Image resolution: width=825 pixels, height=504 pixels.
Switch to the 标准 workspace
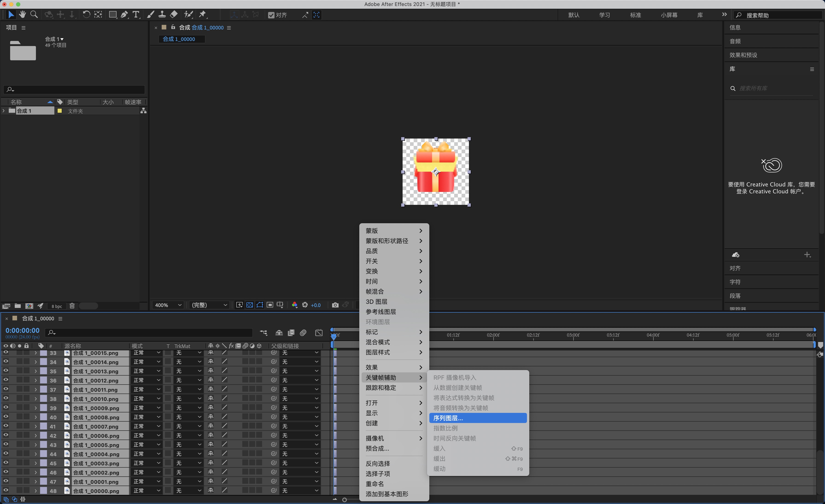pyautogui.click(x=635, y=15)
